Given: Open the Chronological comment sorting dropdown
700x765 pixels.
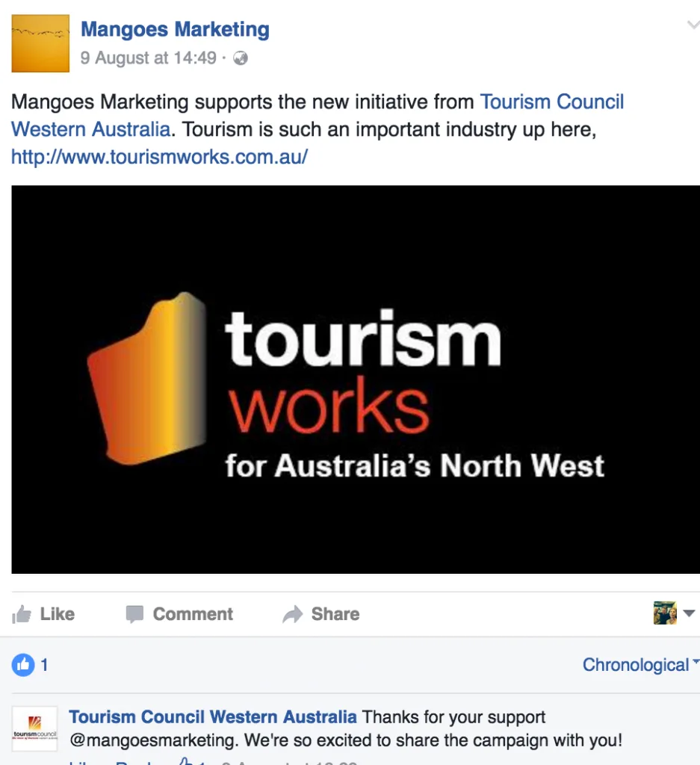Looking at the screenshot, I should pos(641,664).
